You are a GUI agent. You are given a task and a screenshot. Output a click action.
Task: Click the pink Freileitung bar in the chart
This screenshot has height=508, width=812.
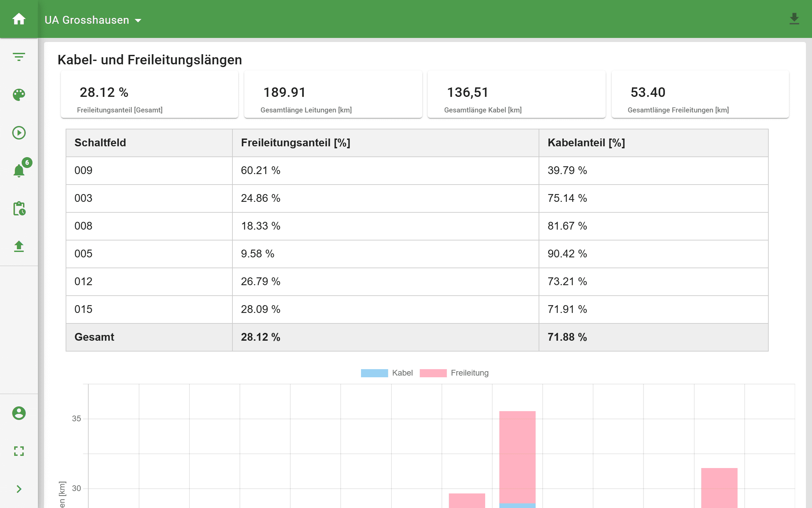click(518, 450)
